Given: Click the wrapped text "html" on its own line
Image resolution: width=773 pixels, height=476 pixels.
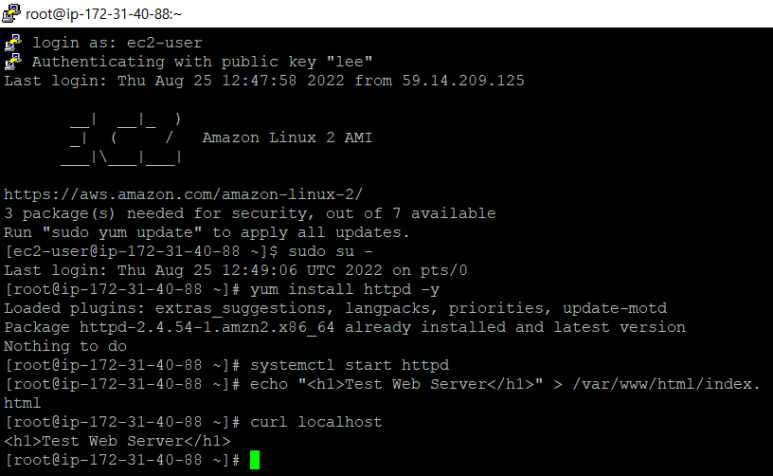Looking at the screenshot, I should point(22,403).
